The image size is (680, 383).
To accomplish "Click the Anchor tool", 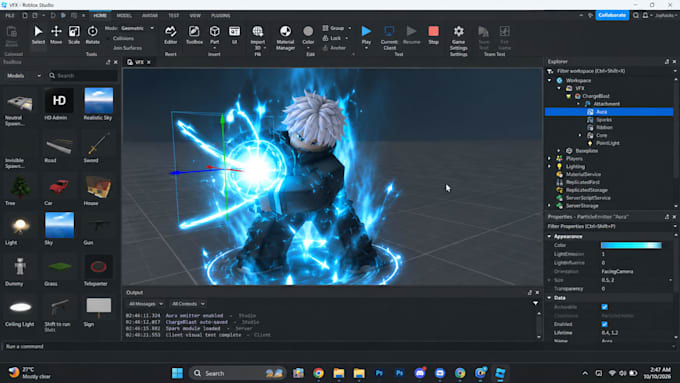I will (x=334, y=48).
